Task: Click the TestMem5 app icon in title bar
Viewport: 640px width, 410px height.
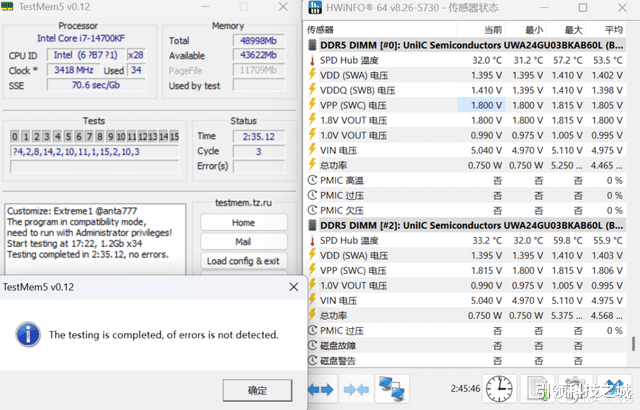Action: [7, 7]
